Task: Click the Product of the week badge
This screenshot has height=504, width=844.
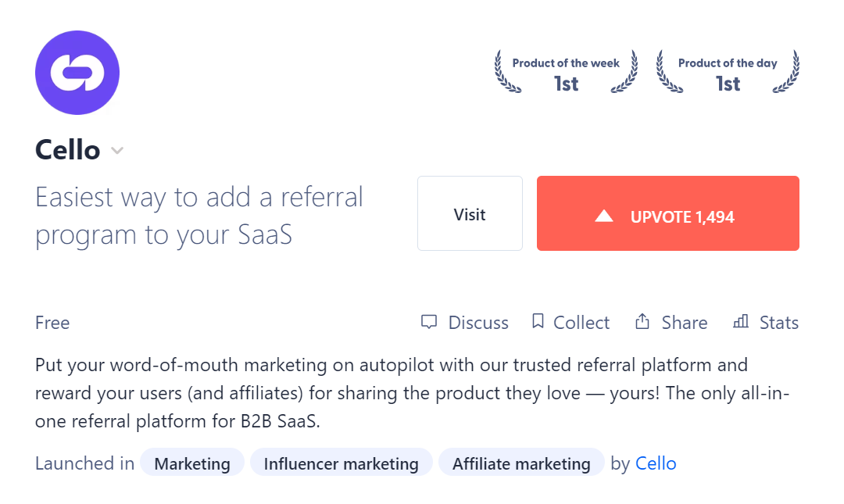Action: click(x=567, y=72)
